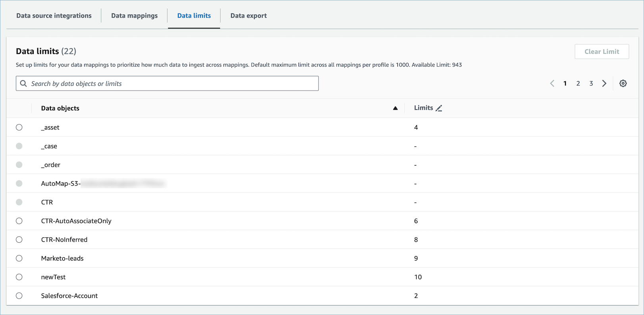Screen dimensions: 644x315
Task: Click the previous page left chevron
Action: coord(552,83)
